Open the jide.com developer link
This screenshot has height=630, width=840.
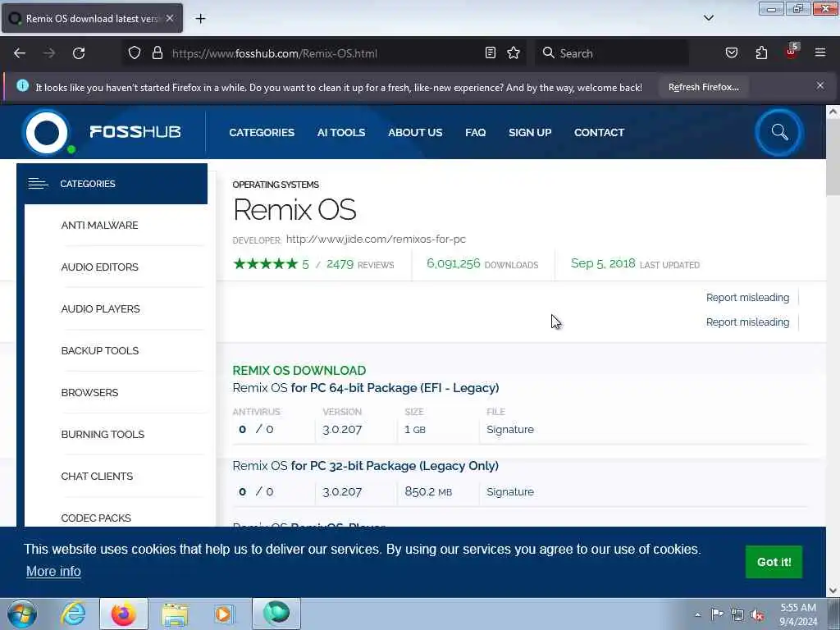click(376, 239)
